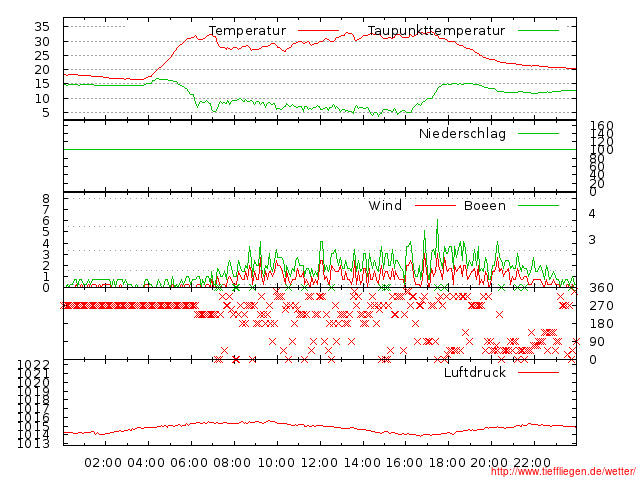The height and width of the screenshot is (480, 640).
Task: Click the Niederschlag legend label
Action: pyautogui.click(x=462, y=133)
